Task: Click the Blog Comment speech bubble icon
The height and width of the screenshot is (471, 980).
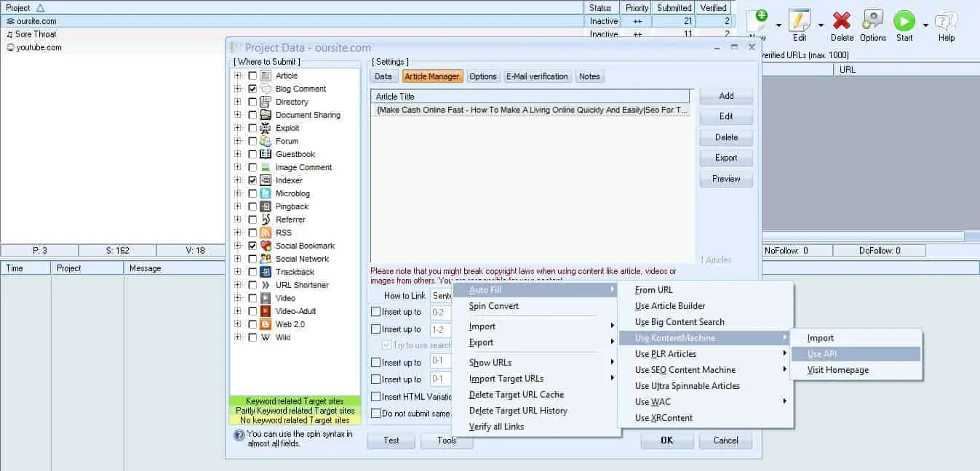Action: (x=266, y=89)
